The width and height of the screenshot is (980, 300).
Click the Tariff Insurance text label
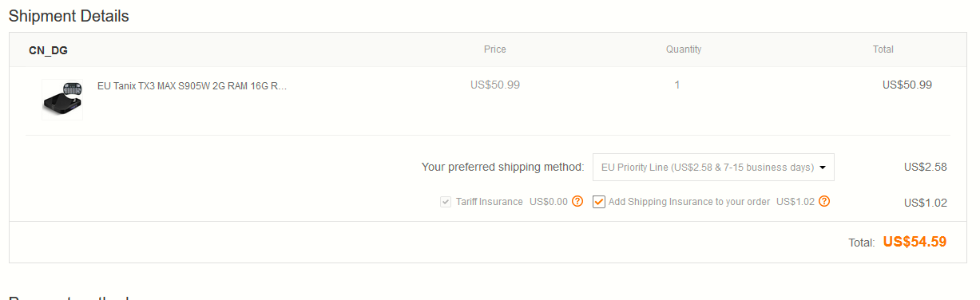click(x=490, y=202)
